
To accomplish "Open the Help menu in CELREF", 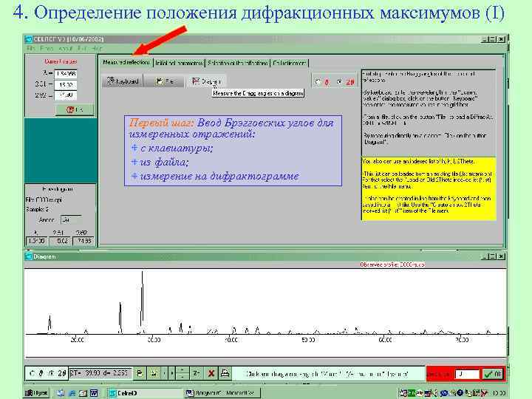I will [x=97, y=49].
